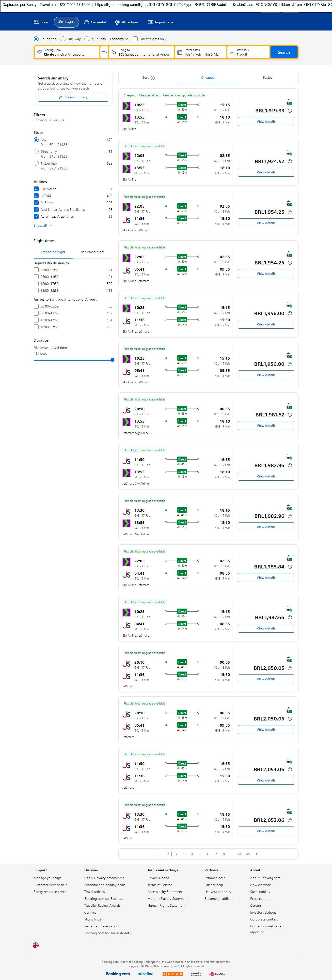The height and width of the screenshot is (980, 332).
Task: Open the Economy cabin class dropdown
Action: (x=118, y=39)
